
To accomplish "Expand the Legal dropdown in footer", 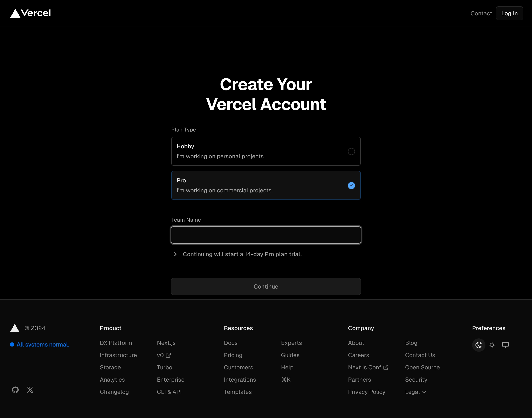I will [x=415, y=392].
